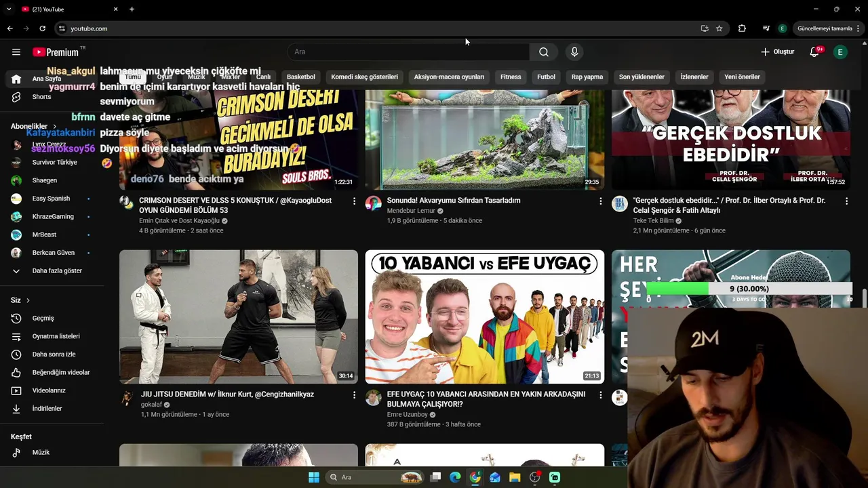The width and height of the screenshot is (868, 488).
Task: Select the Basketbol filter chip
Action: pos(301,77)
